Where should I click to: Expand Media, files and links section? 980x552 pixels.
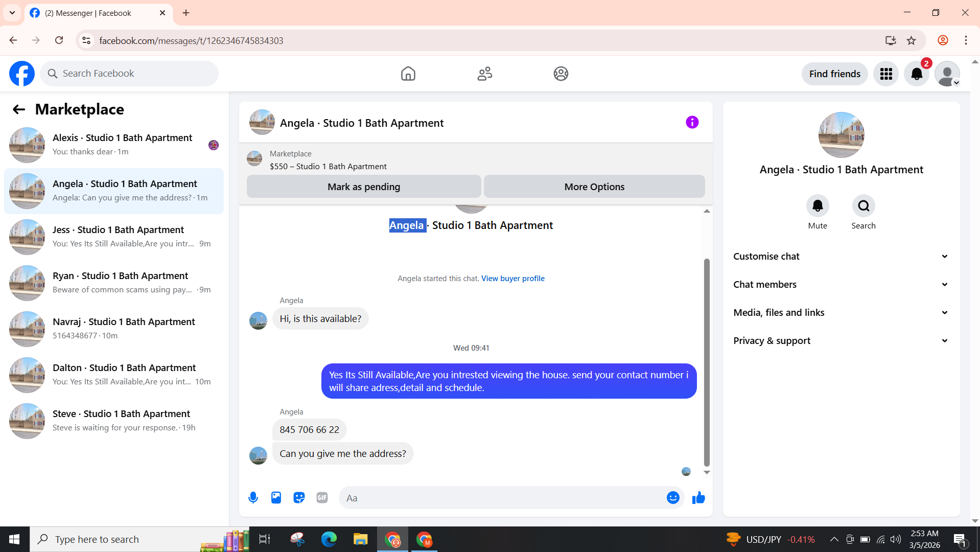pos(841,313)
